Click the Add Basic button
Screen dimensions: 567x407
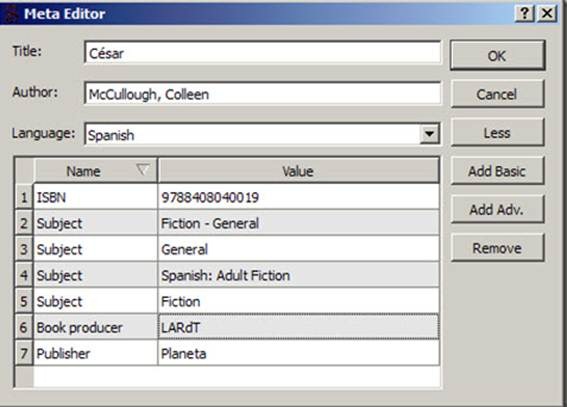point(497,171)
